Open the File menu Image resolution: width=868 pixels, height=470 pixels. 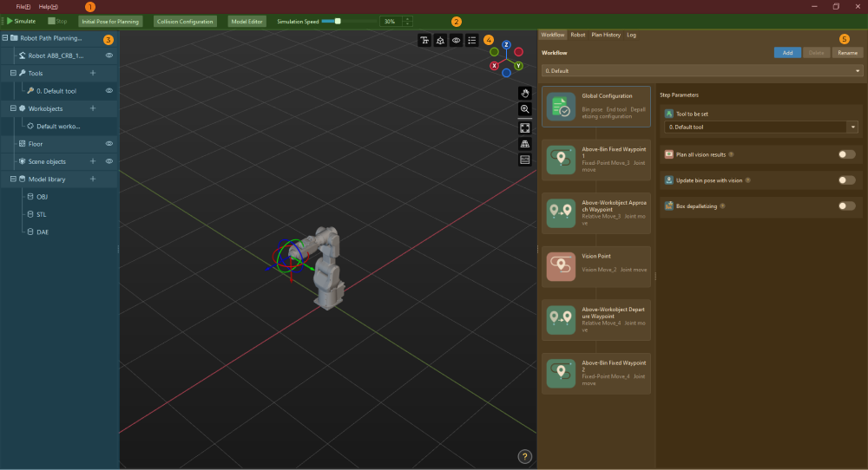point(23,6)
